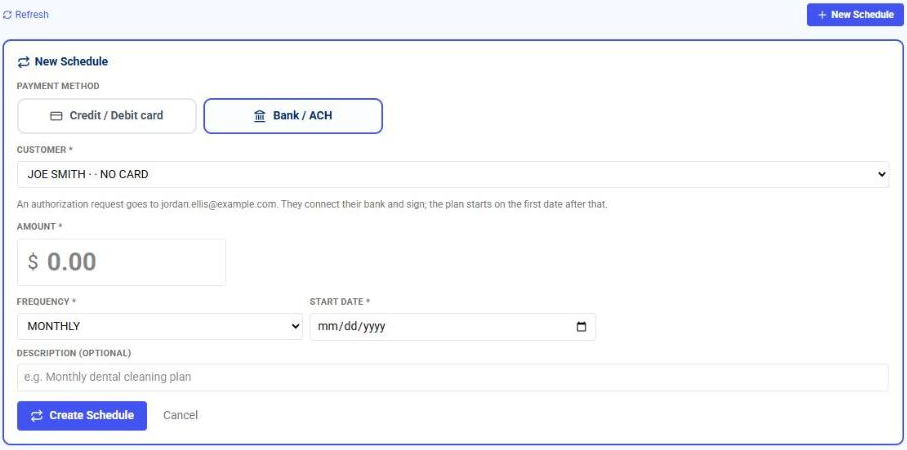Viewport: 907px width, 450px height.
Task: Click the DESCRIPTION (OPTIONAL) label
Action: click(x=74, y=353)
